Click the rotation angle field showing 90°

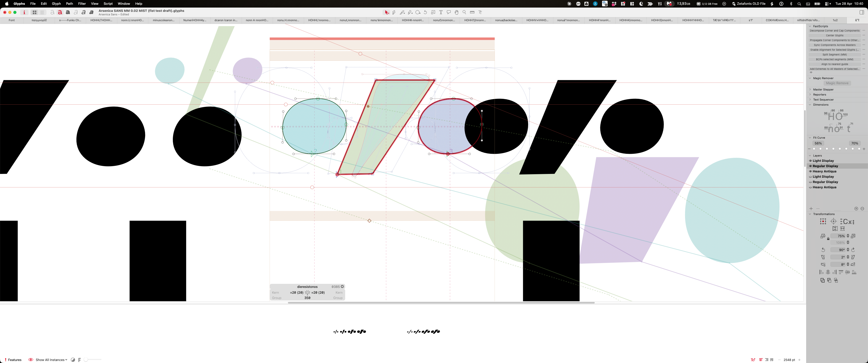click(838, 250)
